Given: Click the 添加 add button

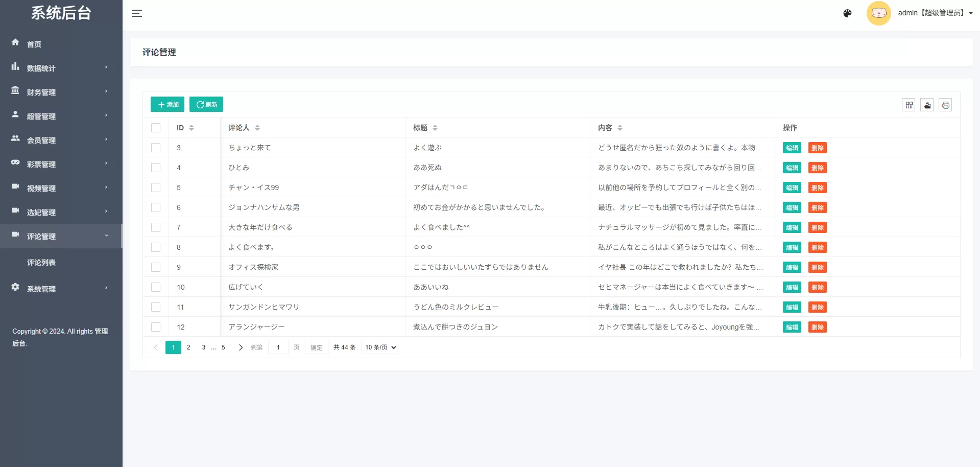Looking at the screenshot, I should [167, 104].
